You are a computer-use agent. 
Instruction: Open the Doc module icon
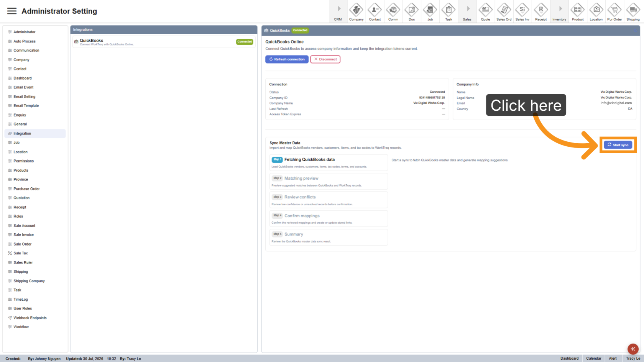411,11
